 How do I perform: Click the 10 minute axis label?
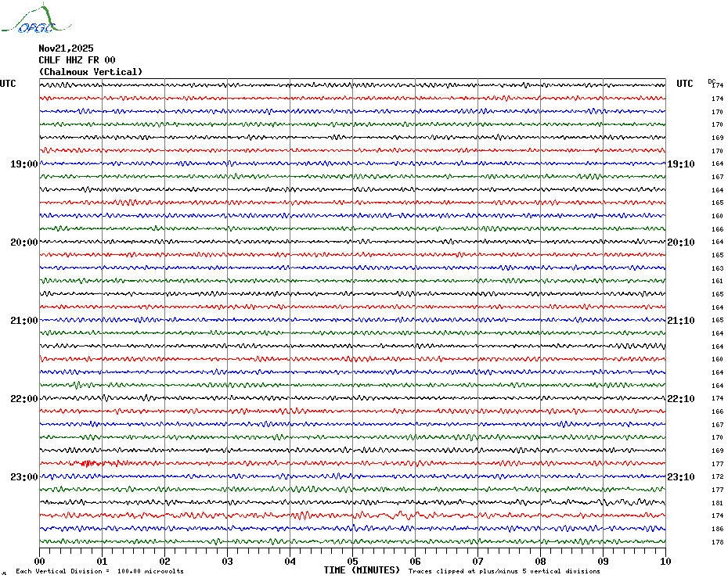pos(666,561)
